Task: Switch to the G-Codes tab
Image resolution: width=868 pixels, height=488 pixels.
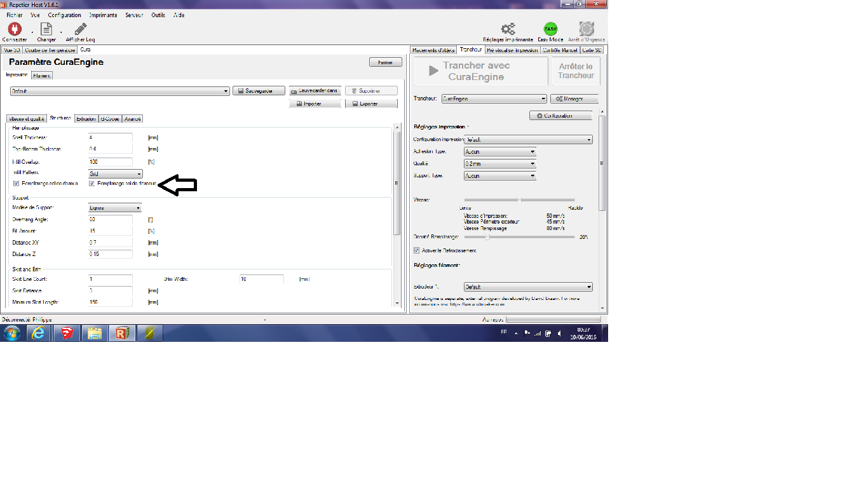Action: 110,119
